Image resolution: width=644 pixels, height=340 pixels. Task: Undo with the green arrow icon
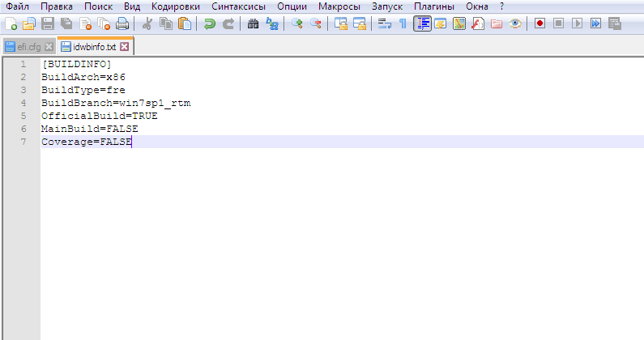[210, 23]
